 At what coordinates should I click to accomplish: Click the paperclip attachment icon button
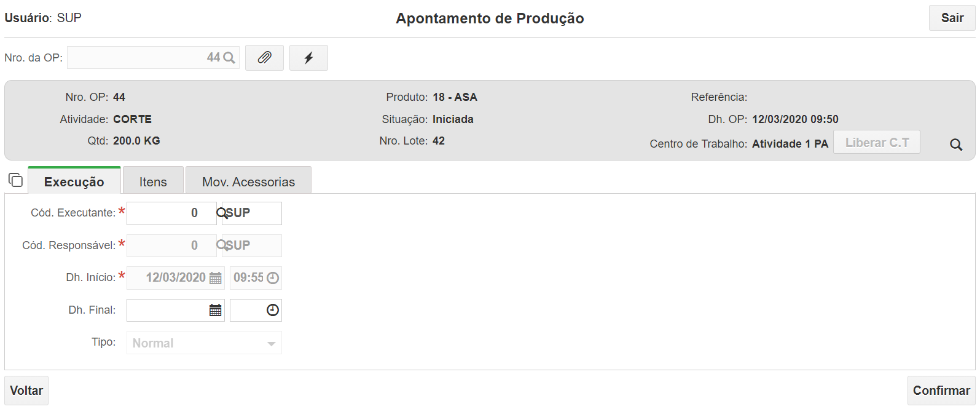pos(264,58)
